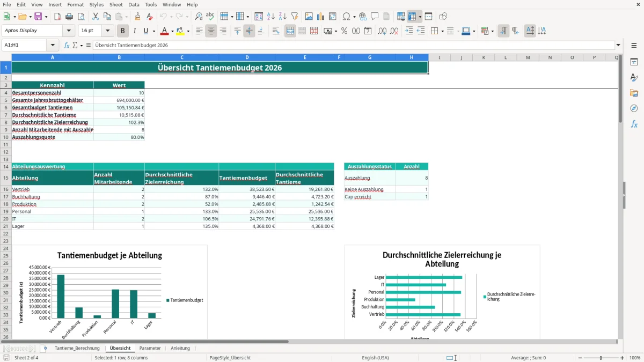Insert hyperlink globe icon
The image size is (644, 362).
pyautogui.click(x=363, y=17)
